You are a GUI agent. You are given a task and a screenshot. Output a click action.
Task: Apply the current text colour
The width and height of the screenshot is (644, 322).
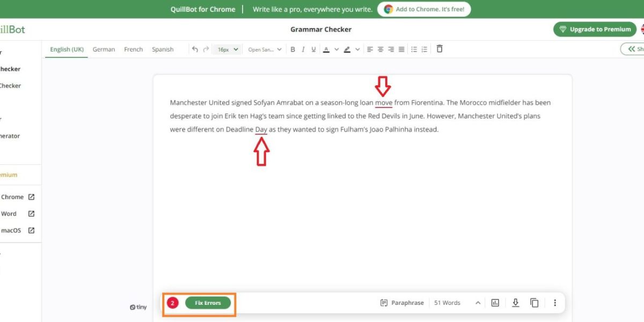tap(326, 49)
